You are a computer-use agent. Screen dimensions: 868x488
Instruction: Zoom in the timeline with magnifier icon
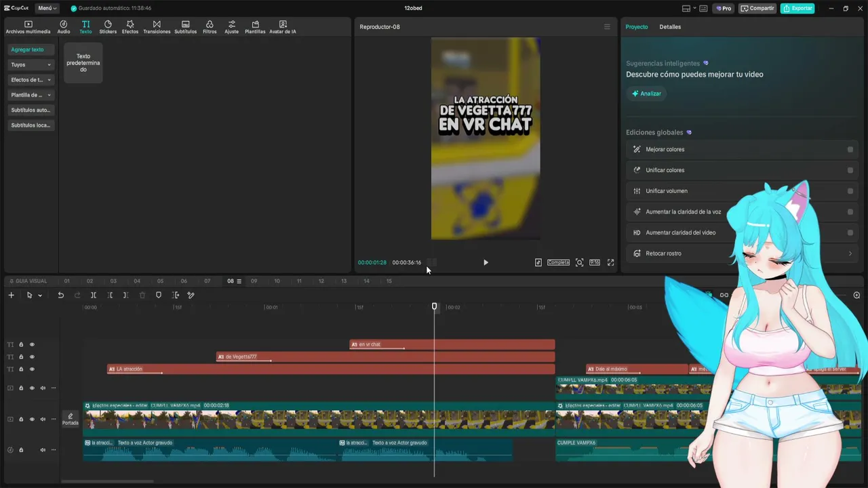856,295
